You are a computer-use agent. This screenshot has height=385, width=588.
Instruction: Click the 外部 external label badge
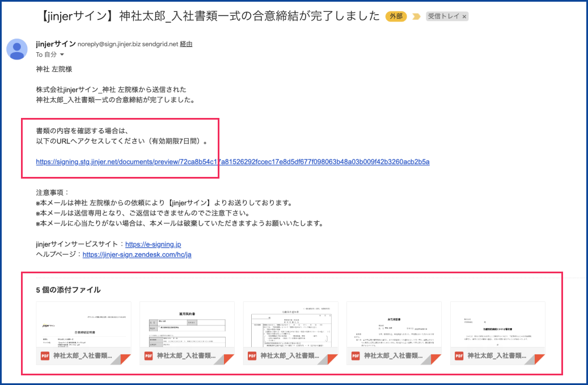(396, 16)
